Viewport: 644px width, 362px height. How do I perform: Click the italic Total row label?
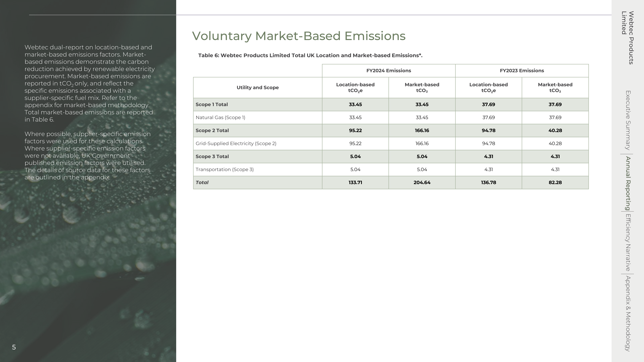(x=202, y=182)
